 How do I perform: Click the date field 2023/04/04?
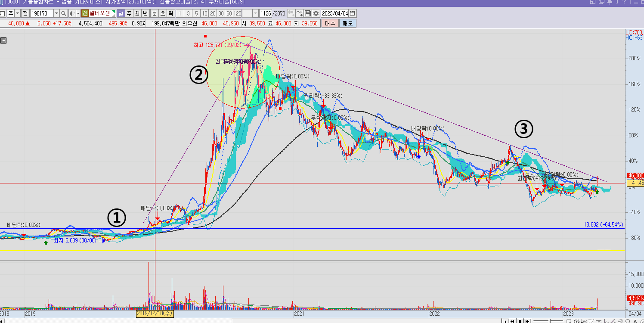point(334,13)
